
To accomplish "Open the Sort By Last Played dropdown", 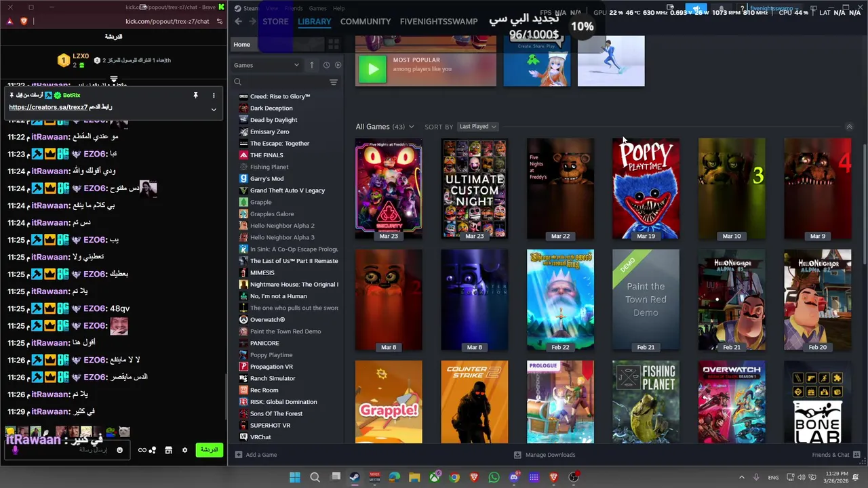I will pyautogui.click(x=477, y=127).
